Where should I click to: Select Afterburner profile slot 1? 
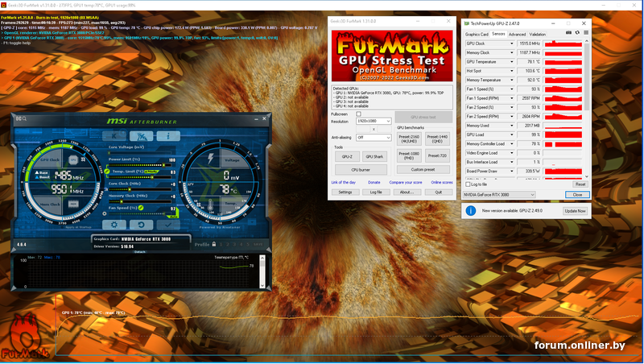click(x=221, y=245)
